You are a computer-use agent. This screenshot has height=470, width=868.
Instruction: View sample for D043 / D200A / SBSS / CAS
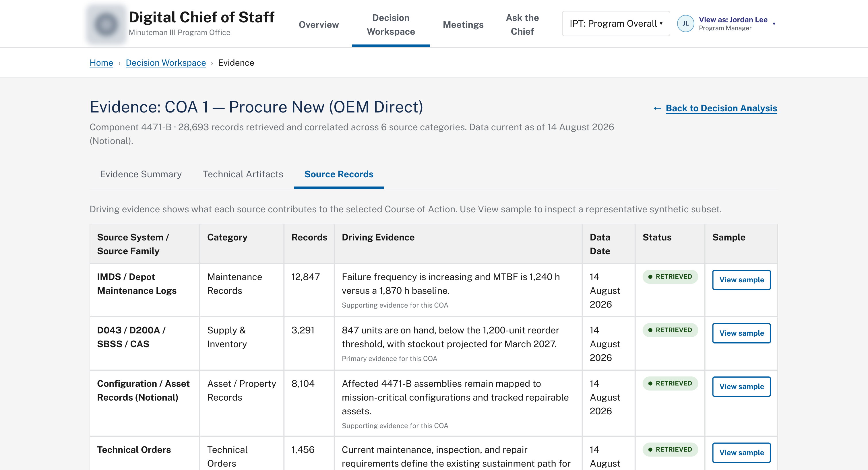[741, 333]
